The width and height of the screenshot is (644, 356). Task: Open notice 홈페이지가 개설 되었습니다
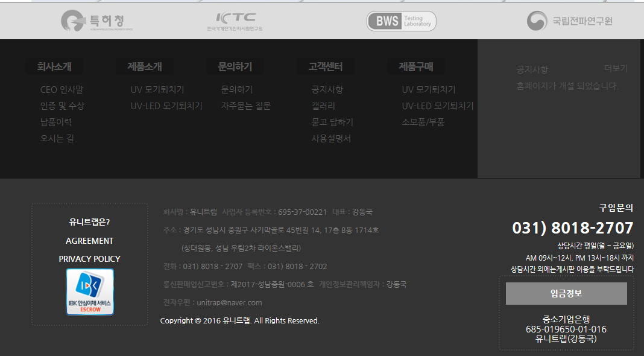pyautogui.click(x=567, y=86)
